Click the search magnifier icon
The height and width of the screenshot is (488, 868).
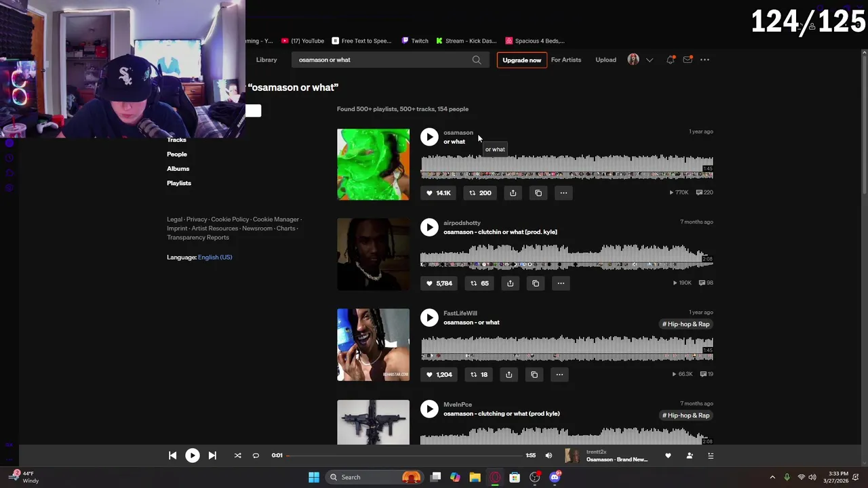pyautogui.click(x=477, y=60)
